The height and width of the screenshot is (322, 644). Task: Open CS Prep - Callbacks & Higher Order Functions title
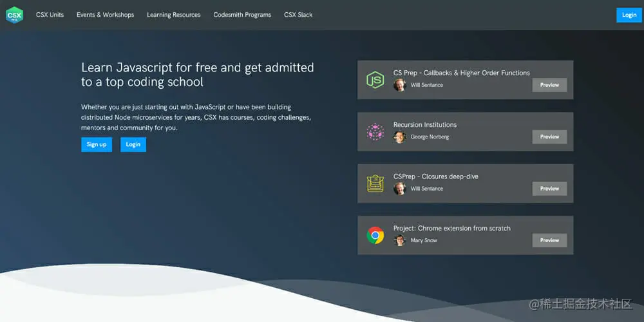(462, 73)
